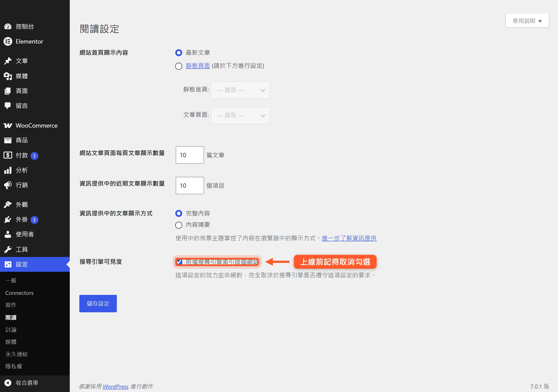Open the 使用者 person icon
Screen dimensions: 558x392
(x=8, y=234)
